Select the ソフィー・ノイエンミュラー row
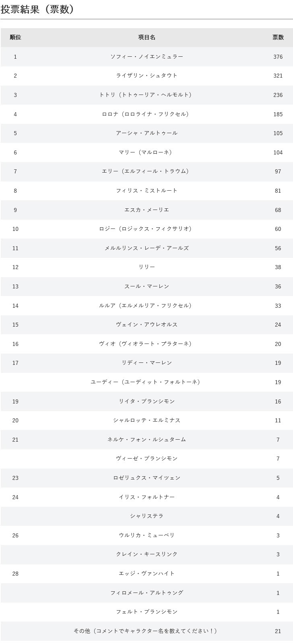 click(147, 57)
